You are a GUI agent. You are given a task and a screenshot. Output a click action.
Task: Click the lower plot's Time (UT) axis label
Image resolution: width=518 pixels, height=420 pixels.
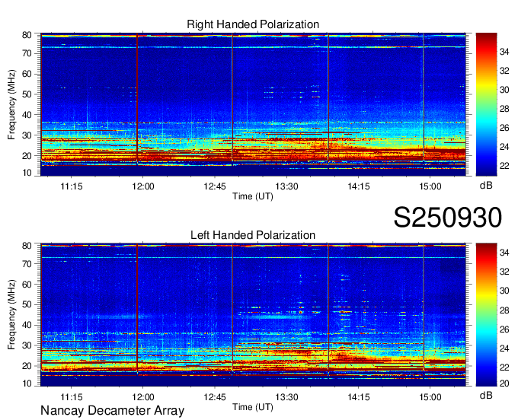pos(253,406)
